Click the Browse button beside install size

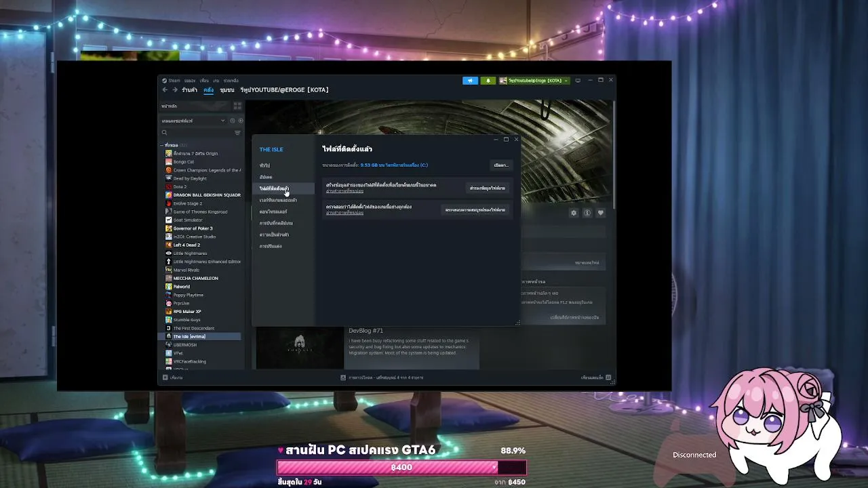501,165
